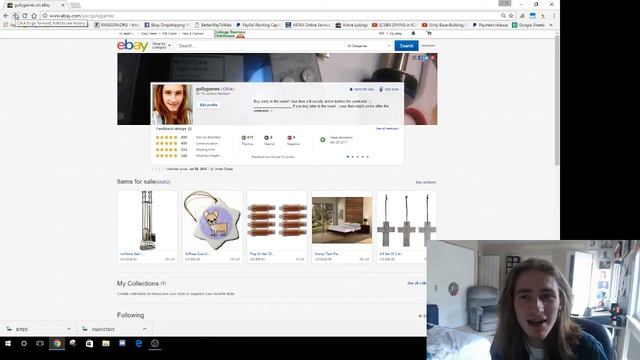The width and height of the screenshot is (640, 360).
Task: Open the Active Listings bookmark
Action: coord(351,25)
